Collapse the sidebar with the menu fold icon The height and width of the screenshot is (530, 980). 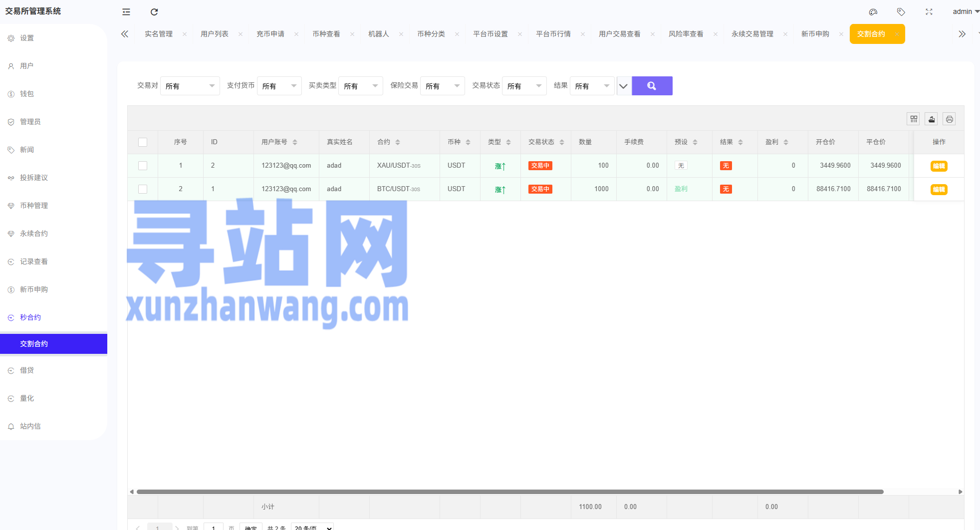click(126, 12)
